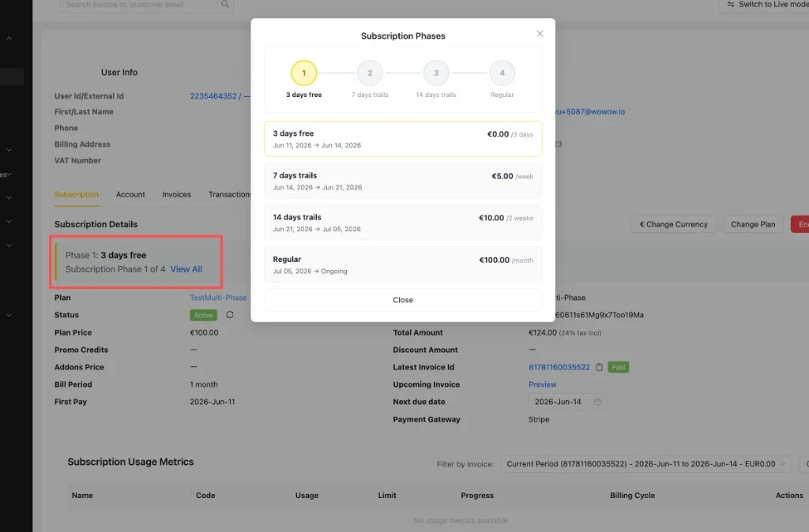Open the Regular phase card
The height and width of the screenshot is (532, 809).
click(x=403, y=264)
